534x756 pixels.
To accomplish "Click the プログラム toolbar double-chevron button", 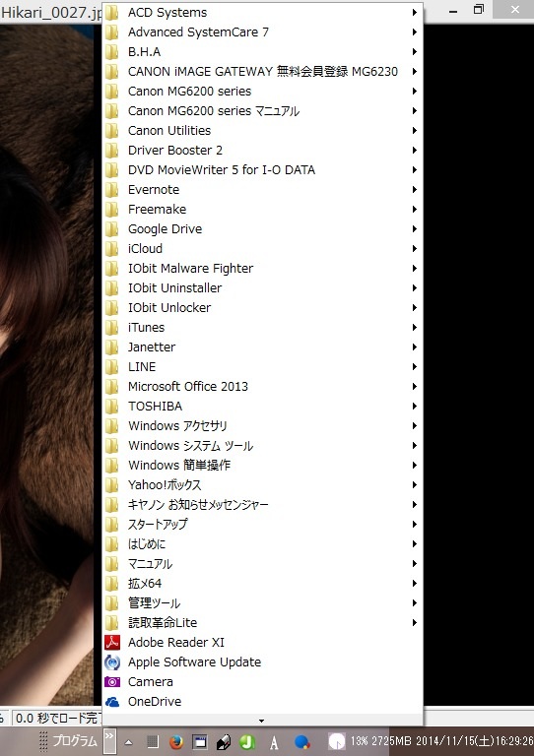I will tap(109, 741).
